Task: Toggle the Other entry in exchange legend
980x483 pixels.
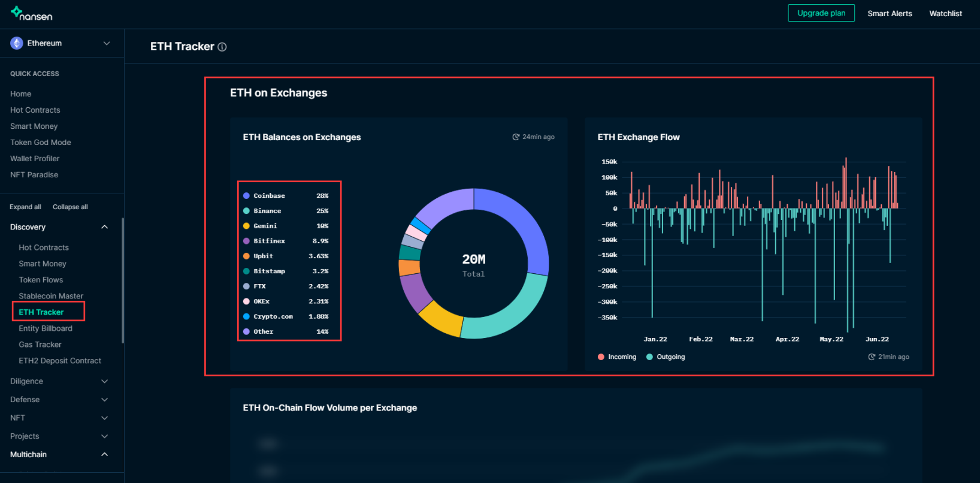Action: (x=263, y=331)
